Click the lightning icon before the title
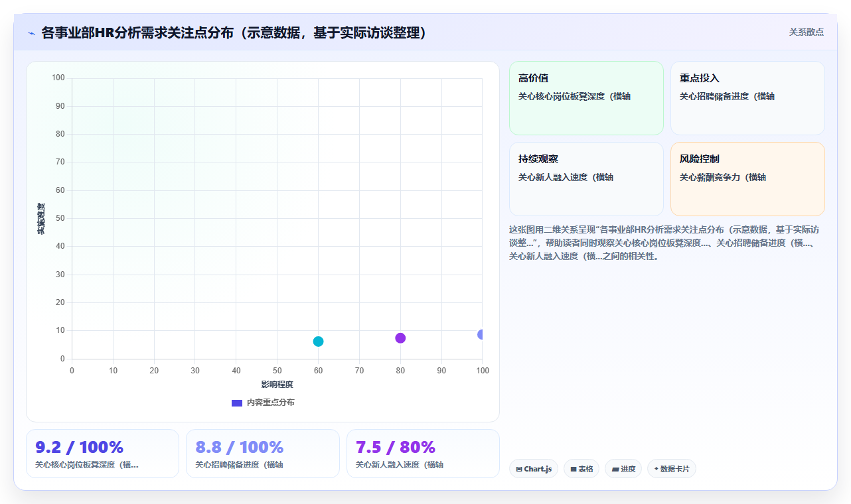The height and width of the screenshot is (504, 851). (x=31, y=32)
